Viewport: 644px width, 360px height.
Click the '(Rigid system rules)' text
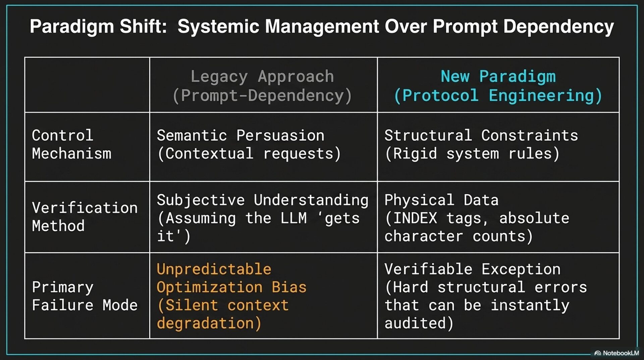pos(472,154)
